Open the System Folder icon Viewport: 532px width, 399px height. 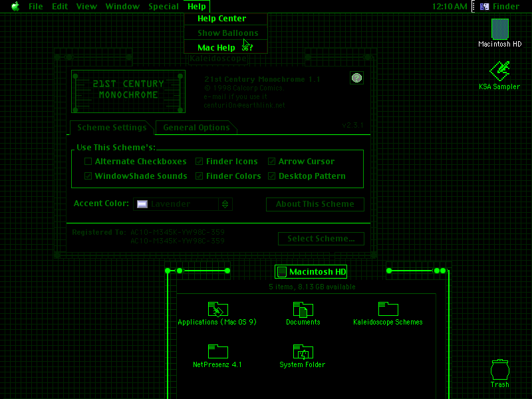coord(303,352)
